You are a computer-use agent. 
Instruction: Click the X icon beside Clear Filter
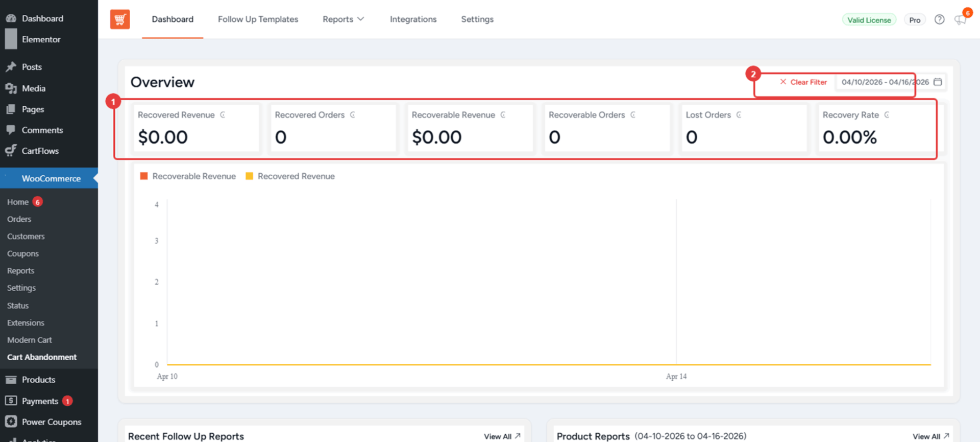[x=783, y=82]
